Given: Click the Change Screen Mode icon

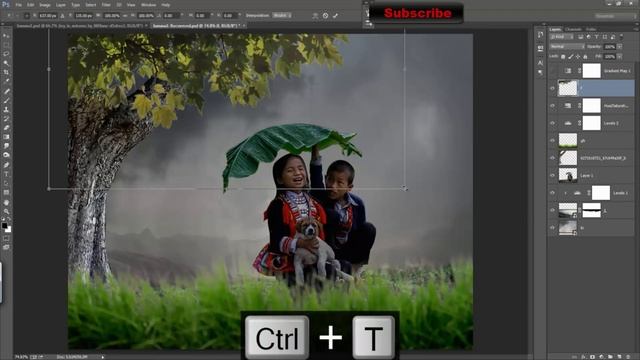Looking at the screenshot, I should pyautogui.click(x=6, y=247).
